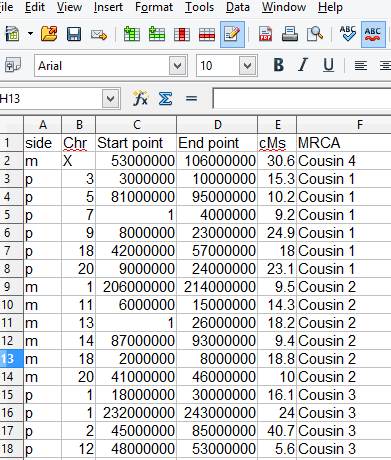Select column F header
Image resolution: width=391 pixels, height=460 pixels.
344,125
